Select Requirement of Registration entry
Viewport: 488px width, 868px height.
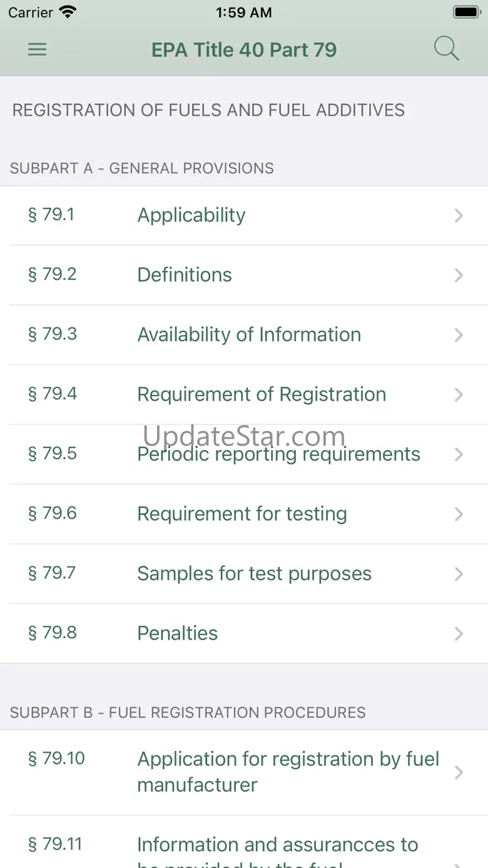262,394
